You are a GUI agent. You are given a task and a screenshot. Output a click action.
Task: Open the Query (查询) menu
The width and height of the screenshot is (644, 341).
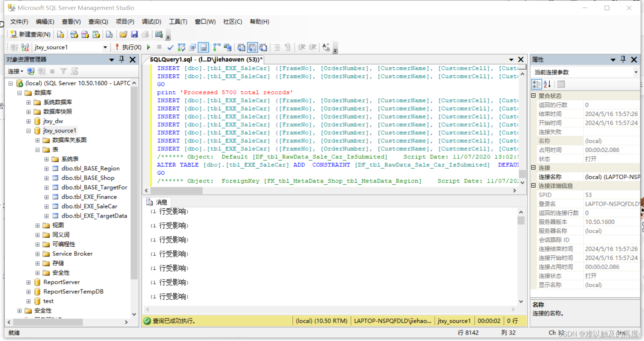pos(98,22)
